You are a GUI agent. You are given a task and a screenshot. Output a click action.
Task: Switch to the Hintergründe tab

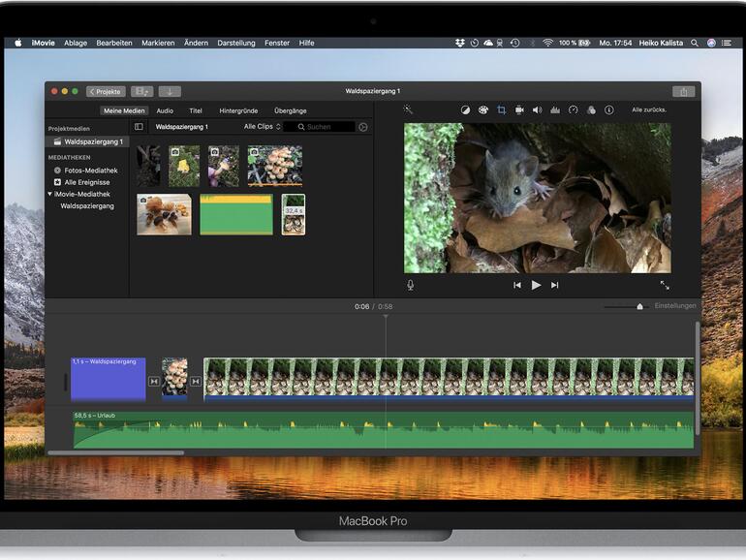(238, 110)
